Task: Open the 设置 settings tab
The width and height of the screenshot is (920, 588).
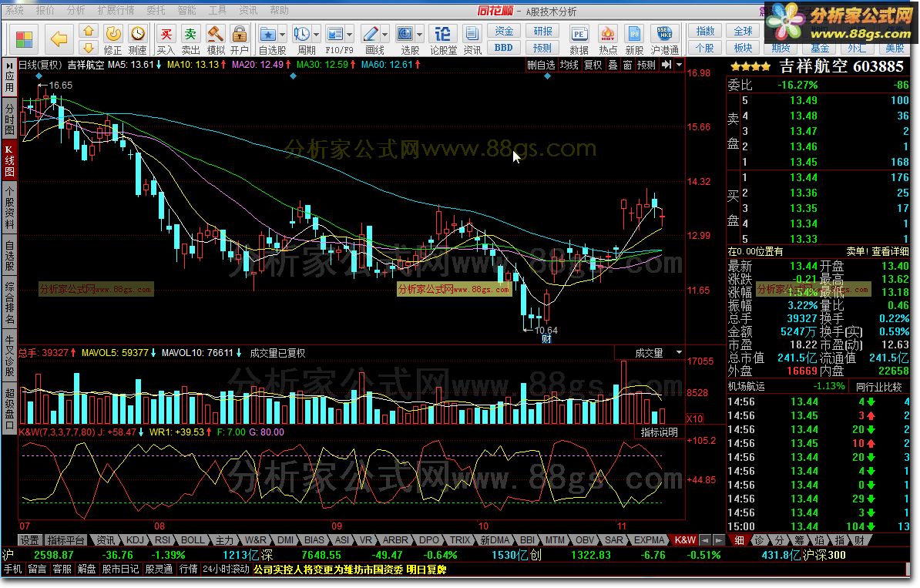Action: (x=29, y=540)
